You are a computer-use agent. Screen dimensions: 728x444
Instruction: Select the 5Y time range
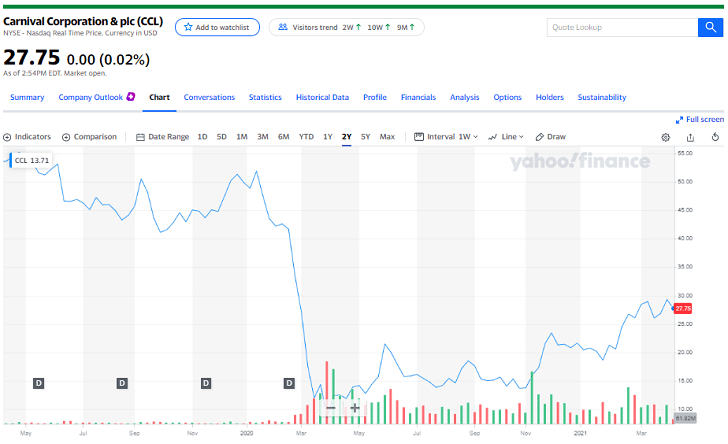(x=365, y=137)
